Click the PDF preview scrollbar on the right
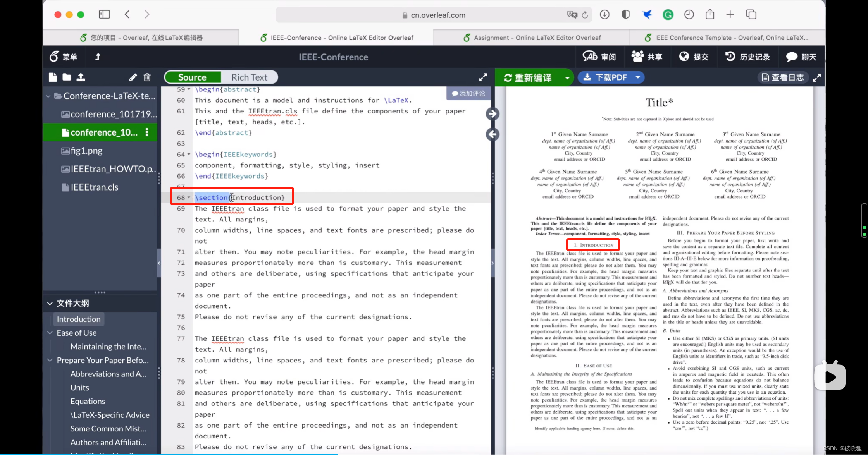868x455 pixels. (x=863, y=221)
